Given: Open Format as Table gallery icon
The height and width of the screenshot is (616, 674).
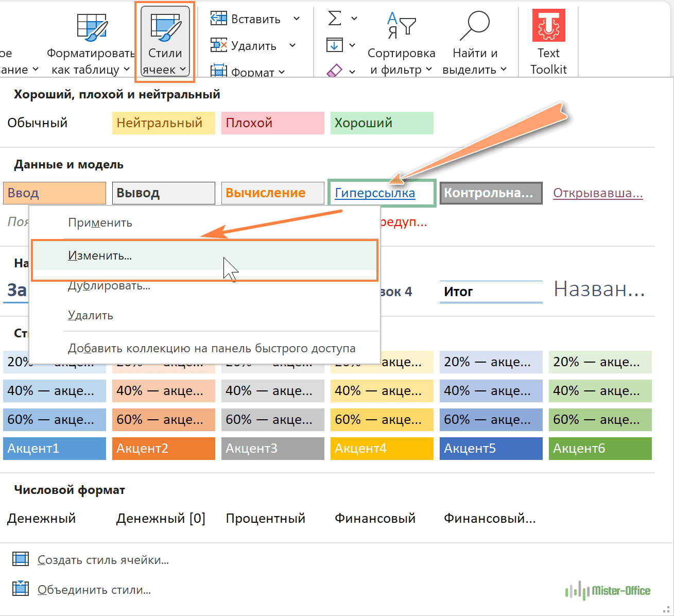Looking at the screenshot, I should coord(92,27).
